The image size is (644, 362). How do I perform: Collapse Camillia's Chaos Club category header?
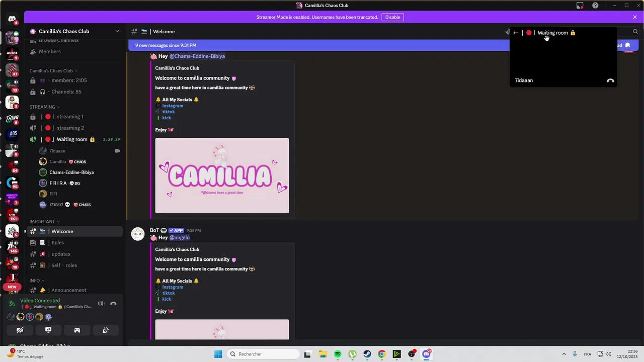coord(53,71)
